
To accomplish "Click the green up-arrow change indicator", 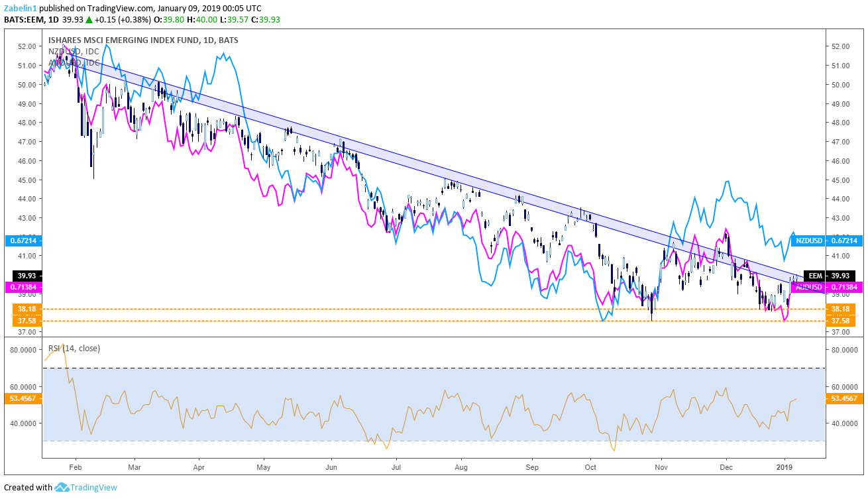I will pos(87,20).
